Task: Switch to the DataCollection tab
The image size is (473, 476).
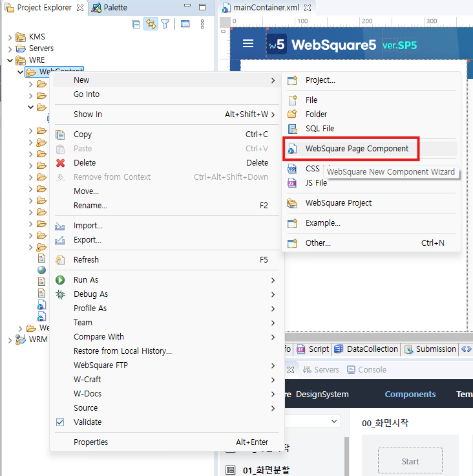Action: (366, 350)
